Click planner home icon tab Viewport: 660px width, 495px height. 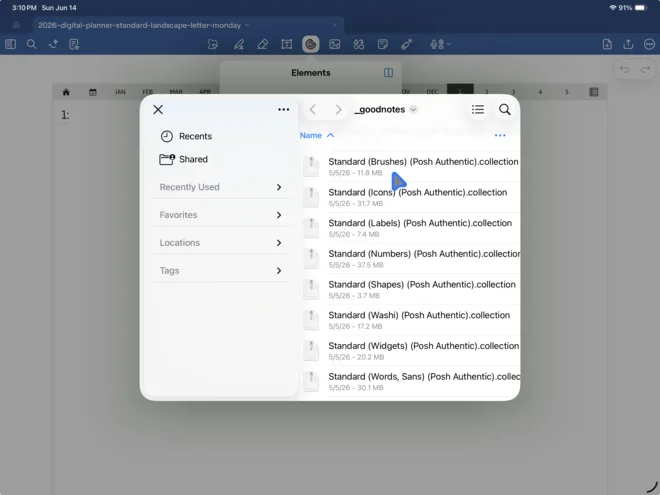tap(66, 92)
